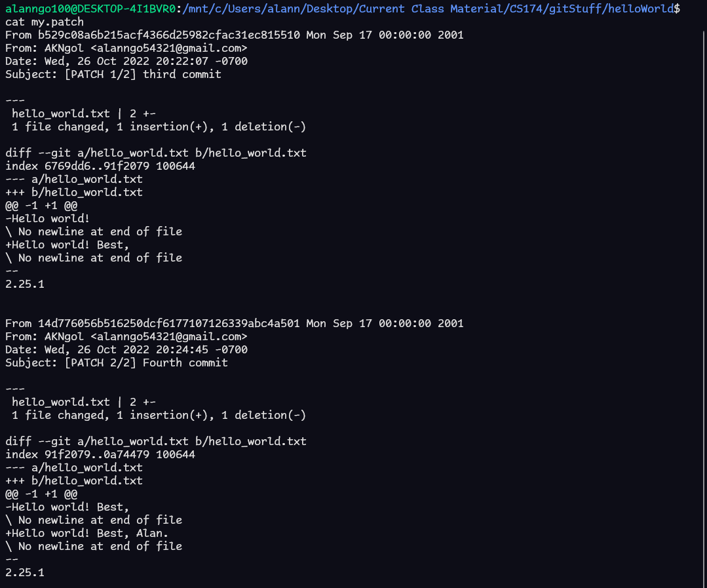Click the first "diff --git" line
Viewport: 707px width, 588px height.
(156, 153)
